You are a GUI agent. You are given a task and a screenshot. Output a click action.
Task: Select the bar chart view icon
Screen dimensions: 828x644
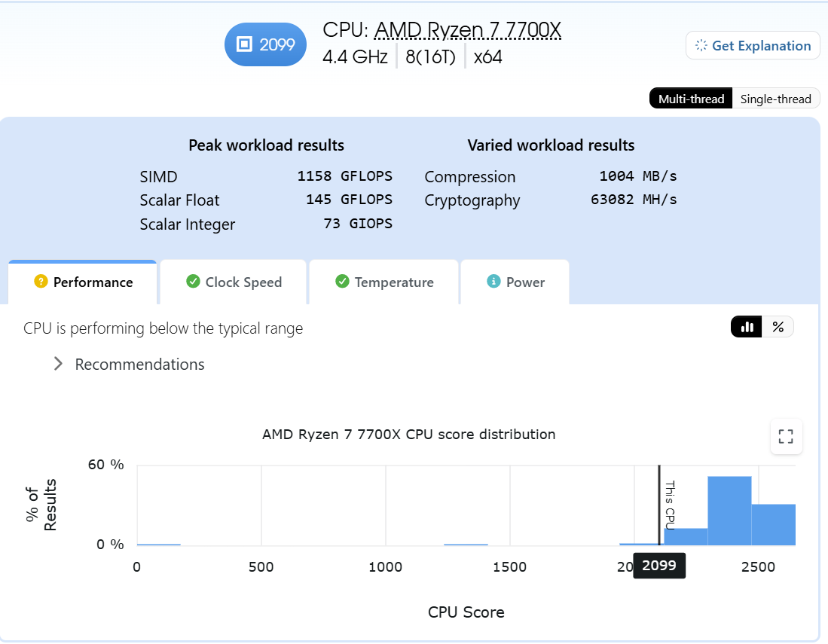pyautogui.click(x=747, y=328)
